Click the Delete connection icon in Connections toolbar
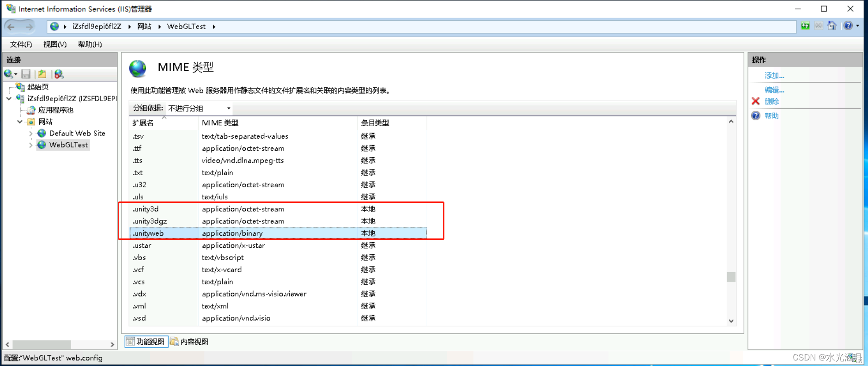 tap(59, 74)
